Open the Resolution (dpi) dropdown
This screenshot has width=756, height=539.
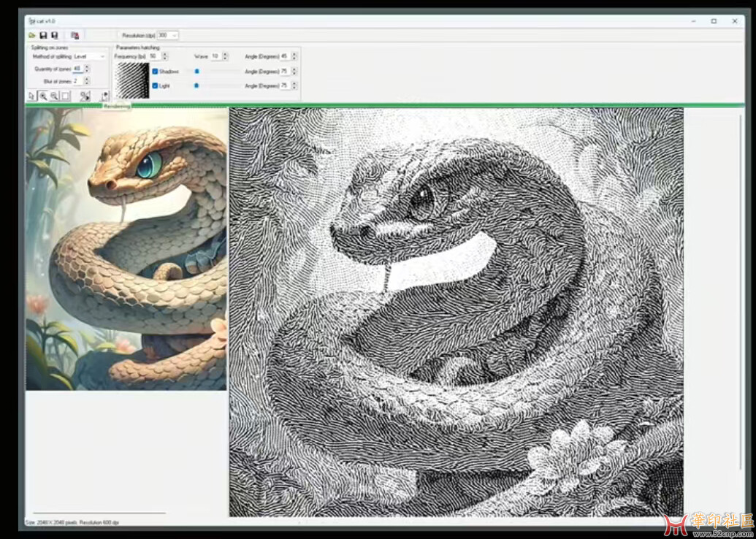pos(175,35)
